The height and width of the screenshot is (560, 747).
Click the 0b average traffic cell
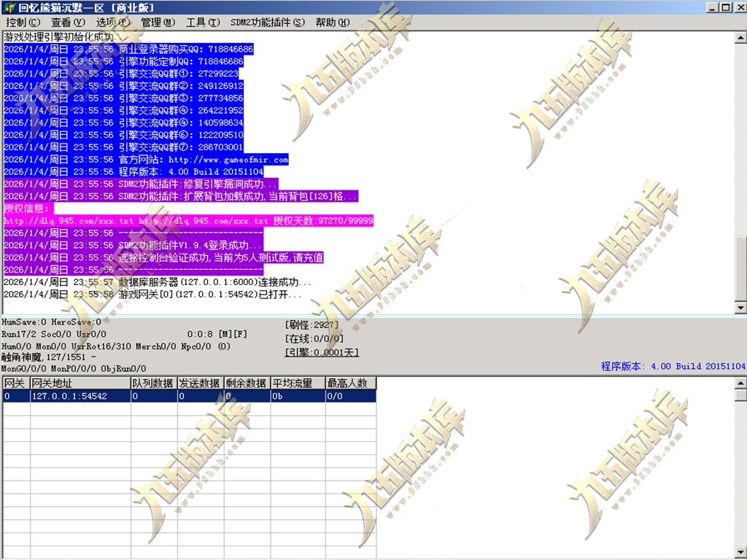[x=298, y=396]
